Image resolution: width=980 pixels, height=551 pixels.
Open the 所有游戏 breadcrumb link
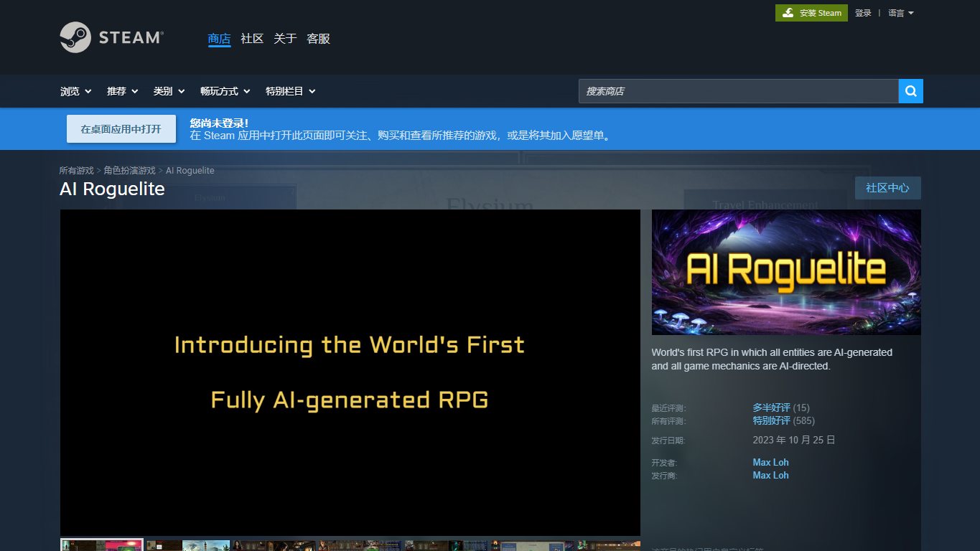click(77, 171)
